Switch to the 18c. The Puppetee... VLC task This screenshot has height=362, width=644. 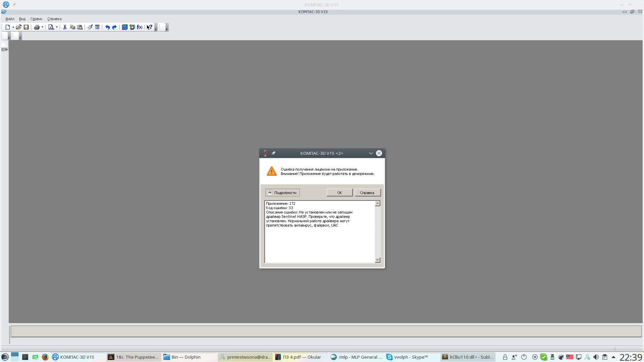pos(133,357)
